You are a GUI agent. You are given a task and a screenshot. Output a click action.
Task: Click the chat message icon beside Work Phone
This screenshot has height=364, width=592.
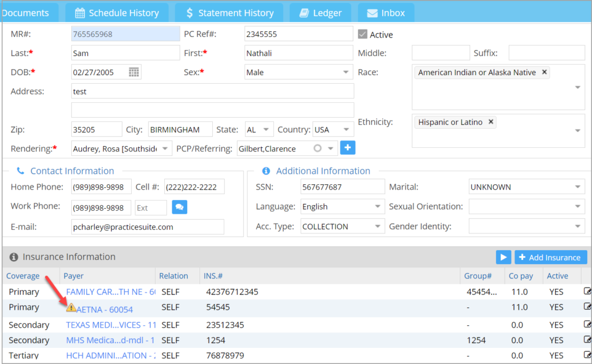180,207
